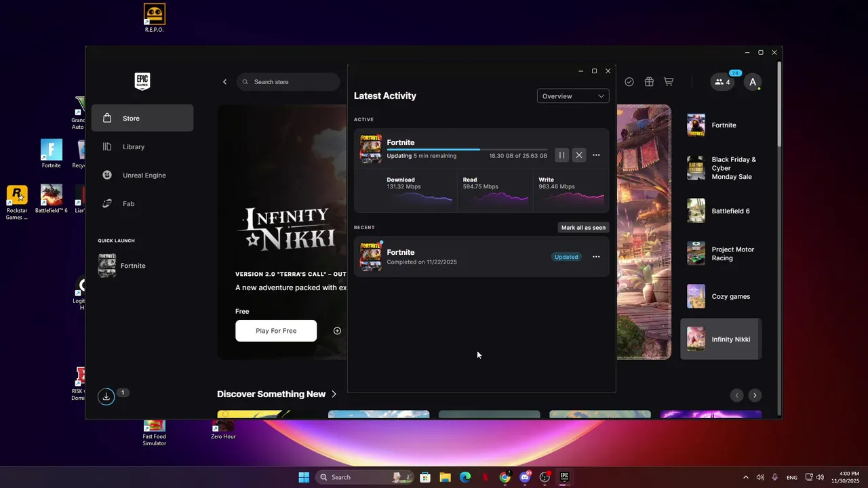The image size is (868, 488).
Task: Open the Windows Start menu
Action: pos(304,477)
